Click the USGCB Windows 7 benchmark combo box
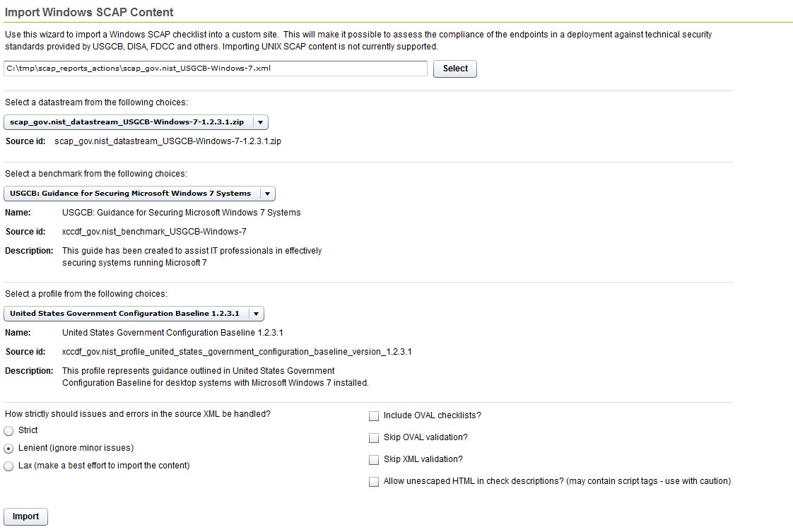 point(131,194)
